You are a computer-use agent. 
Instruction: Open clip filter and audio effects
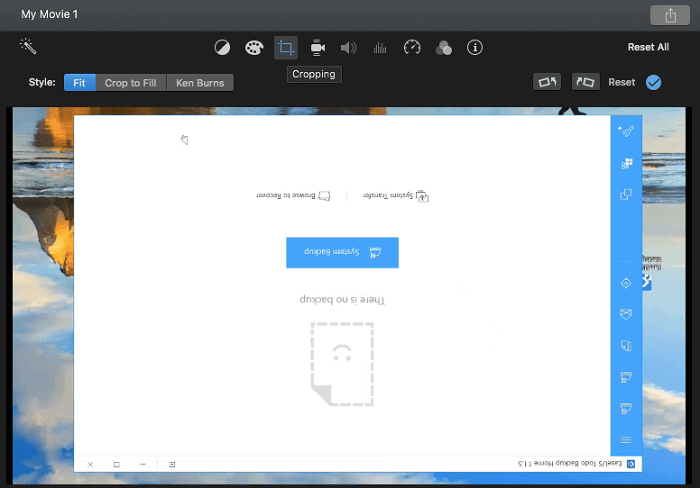tap(443, 47)
